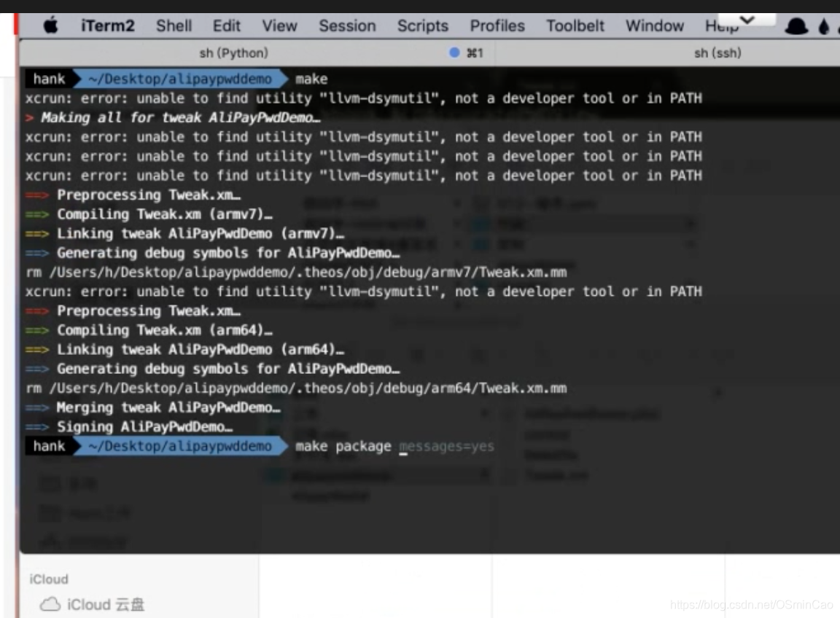
Task: Switch to the sh (ssh) tab
Action: coord(717,53)
